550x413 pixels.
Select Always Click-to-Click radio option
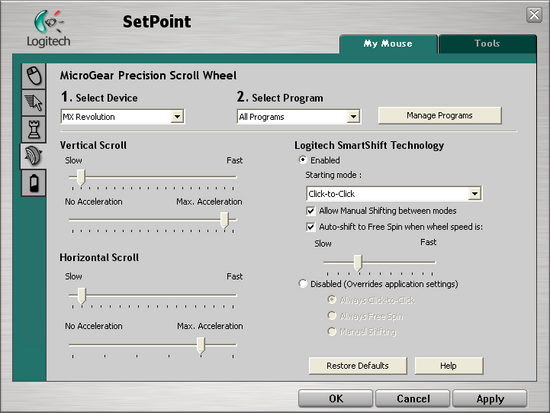(331, 300)
